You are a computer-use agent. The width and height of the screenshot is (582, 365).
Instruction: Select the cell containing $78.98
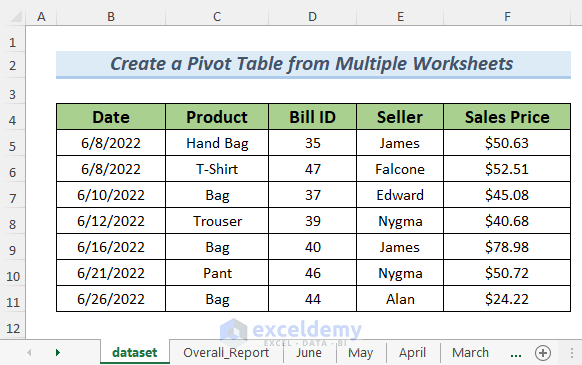coord(507,247)
